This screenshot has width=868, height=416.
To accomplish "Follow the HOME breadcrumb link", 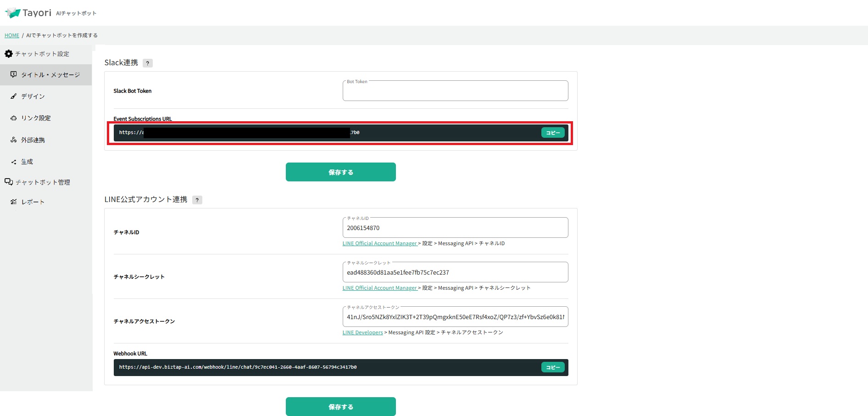I will click(x=12, y=35).
